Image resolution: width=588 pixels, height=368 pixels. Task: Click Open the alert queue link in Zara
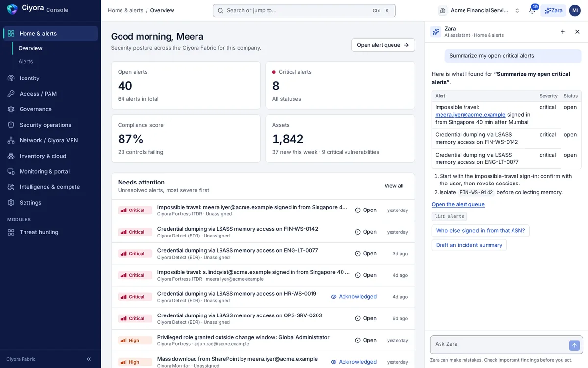coord(458,204)
